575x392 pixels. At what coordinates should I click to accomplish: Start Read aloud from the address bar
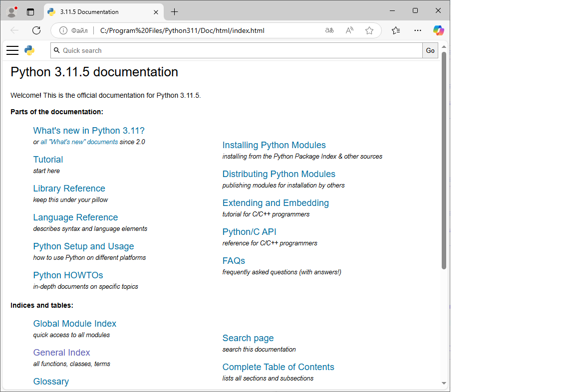click(x=349, y=30)
